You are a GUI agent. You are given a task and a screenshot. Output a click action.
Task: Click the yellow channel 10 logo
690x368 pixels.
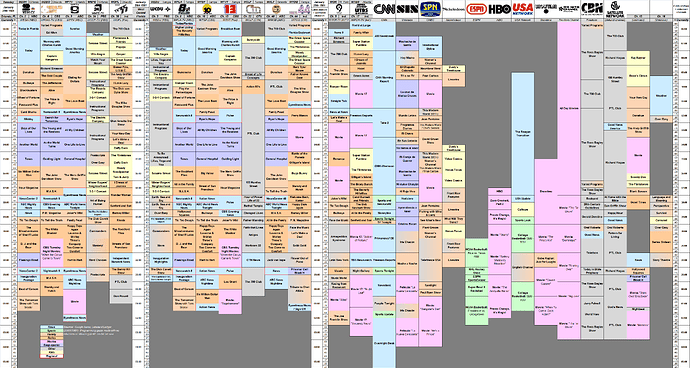(207, 9)
